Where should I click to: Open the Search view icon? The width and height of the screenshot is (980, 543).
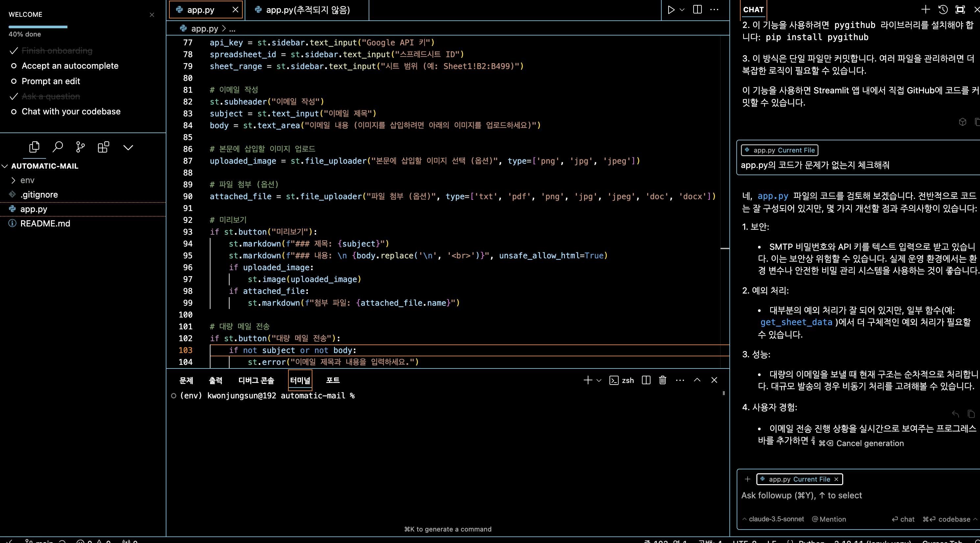(58, 147)
